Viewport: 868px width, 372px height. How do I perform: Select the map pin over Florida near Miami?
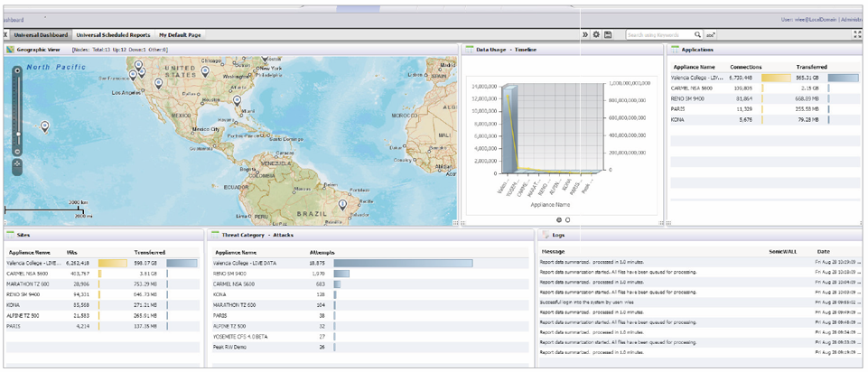click(x=237, y=100)
